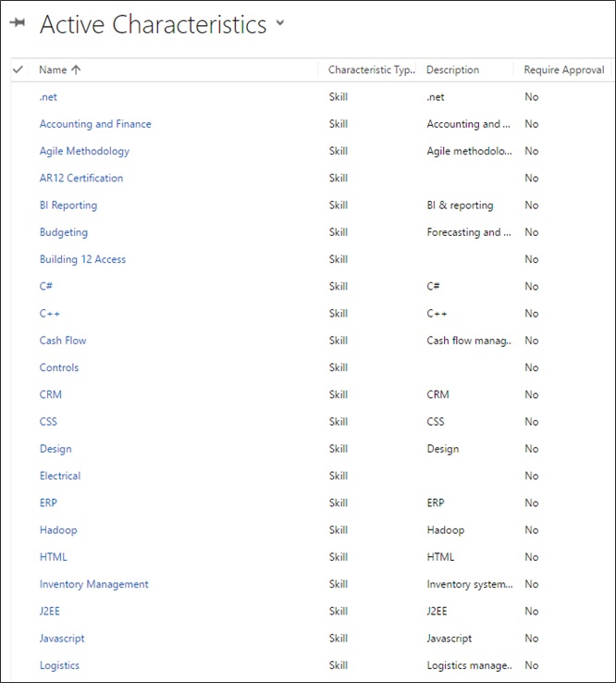Image resolution: width=616 pixels, height=683 pixels.
Task: Open the Logistics characteristic record
Action: 59,665
